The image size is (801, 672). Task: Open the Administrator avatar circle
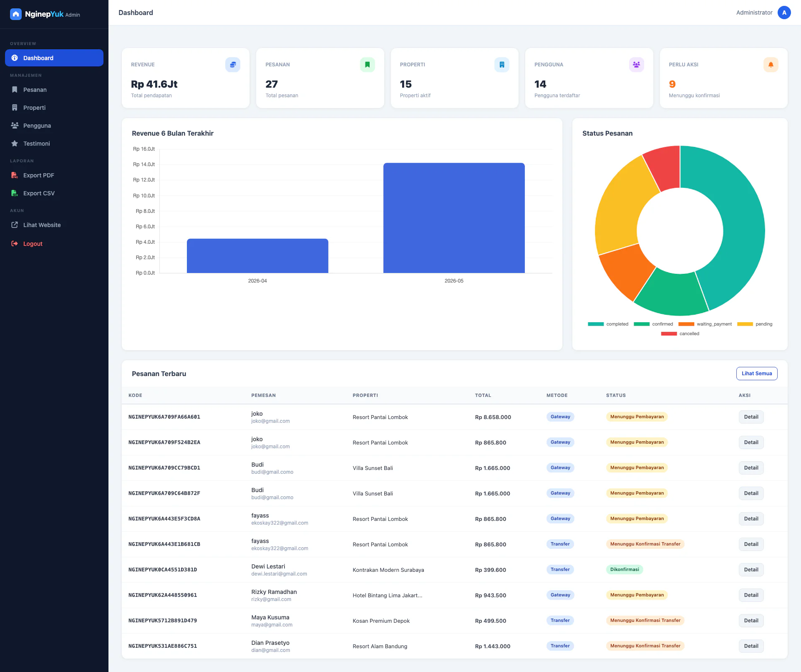[x=784, y=13]
